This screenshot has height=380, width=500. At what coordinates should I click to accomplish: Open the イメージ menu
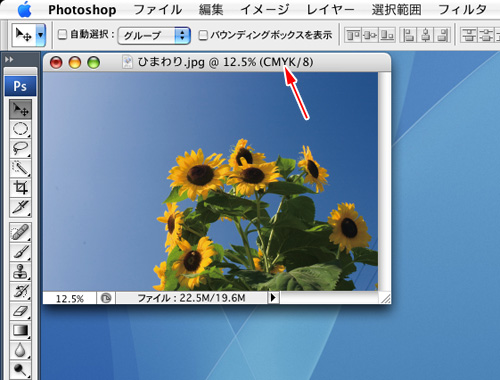point(265,10)
